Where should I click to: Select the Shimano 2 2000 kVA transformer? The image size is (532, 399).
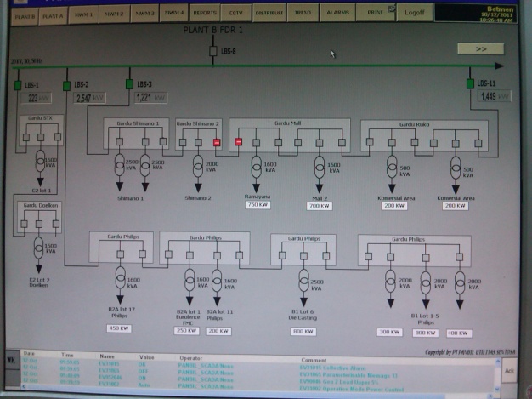pos(198,166)
